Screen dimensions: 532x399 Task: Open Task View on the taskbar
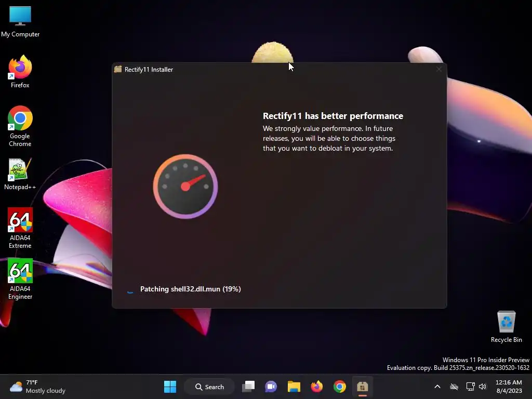(x=248, y=387)
